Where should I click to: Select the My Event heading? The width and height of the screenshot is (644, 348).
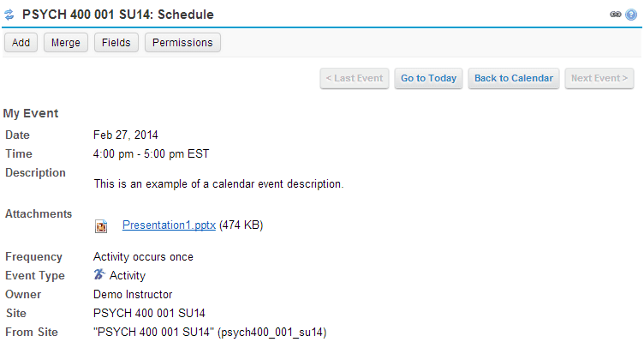pos(31,113)
